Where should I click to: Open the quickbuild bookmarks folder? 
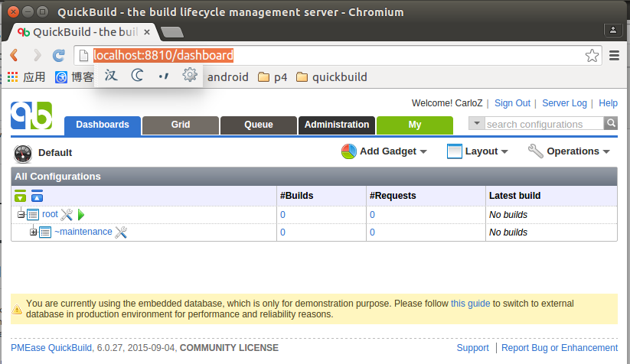click(x=331, y=76)
